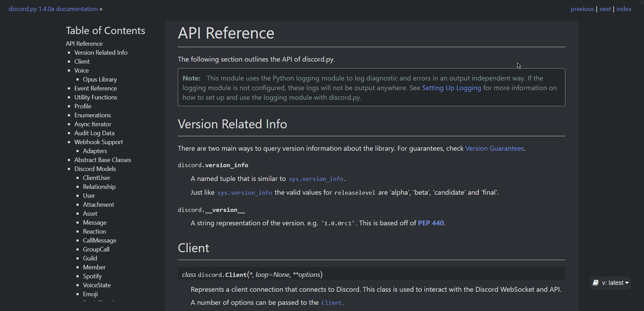Open 'Abstract Base Classes' contents item
The height and width of the screenshot is (311, 644).
(103, 160)
